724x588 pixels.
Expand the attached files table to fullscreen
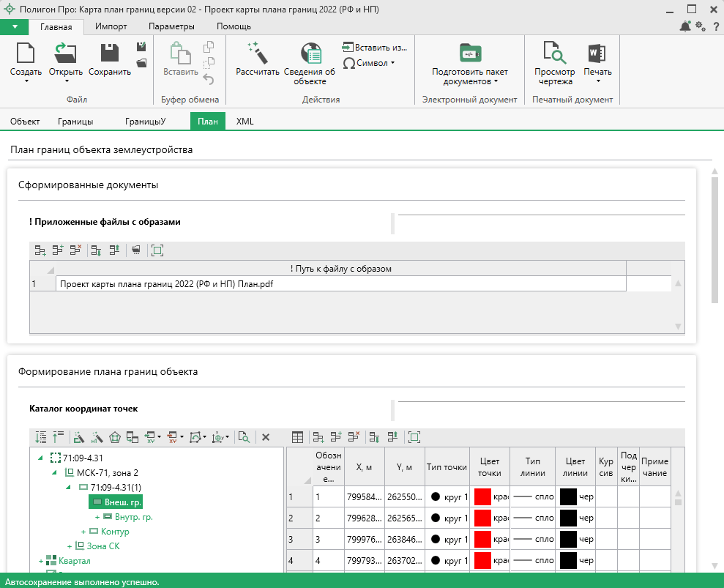[157, 250]
